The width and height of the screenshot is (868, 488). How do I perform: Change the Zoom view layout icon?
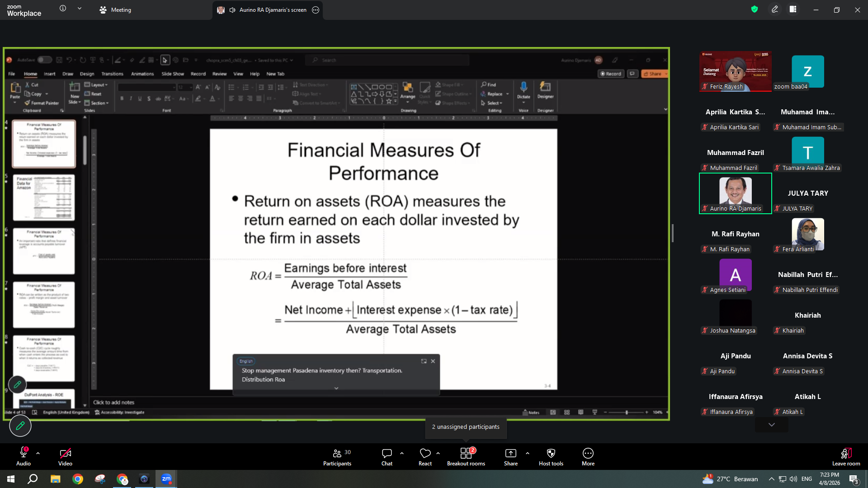793,9
